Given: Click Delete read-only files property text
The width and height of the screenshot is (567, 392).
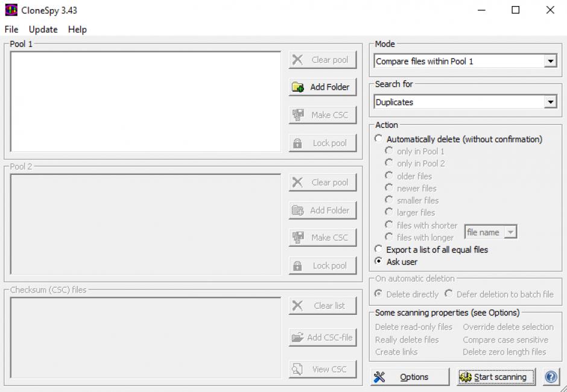Looking at the screenshot, I should [414, 327].
